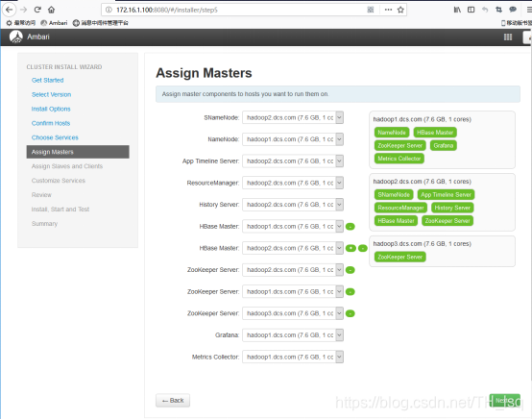Screen dimensions: 532x420
Task: Click the NameNode tag under hadoop1
Action: click(x=392, y=133)
